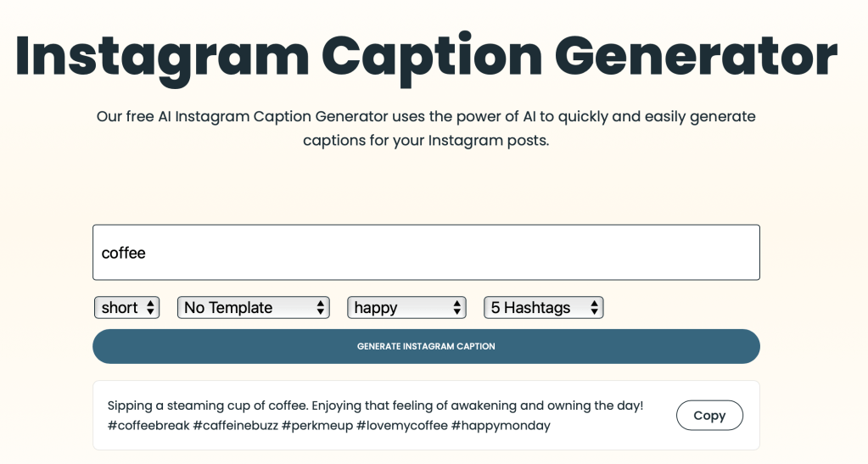868x464 pixels.
Task: Click the description paragraph below the heading
Action: [x=426, y=128]
